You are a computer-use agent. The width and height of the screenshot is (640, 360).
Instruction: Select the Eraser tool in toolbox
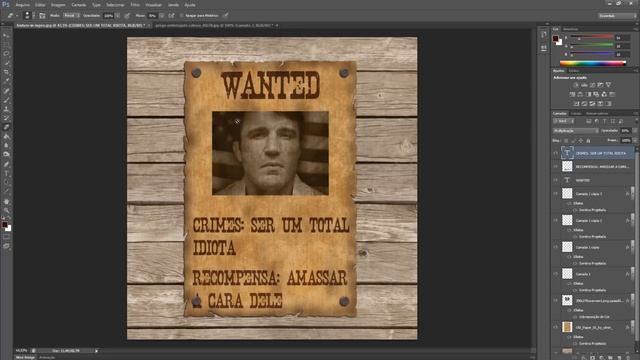pyautogui.click(x=6, y=127)
